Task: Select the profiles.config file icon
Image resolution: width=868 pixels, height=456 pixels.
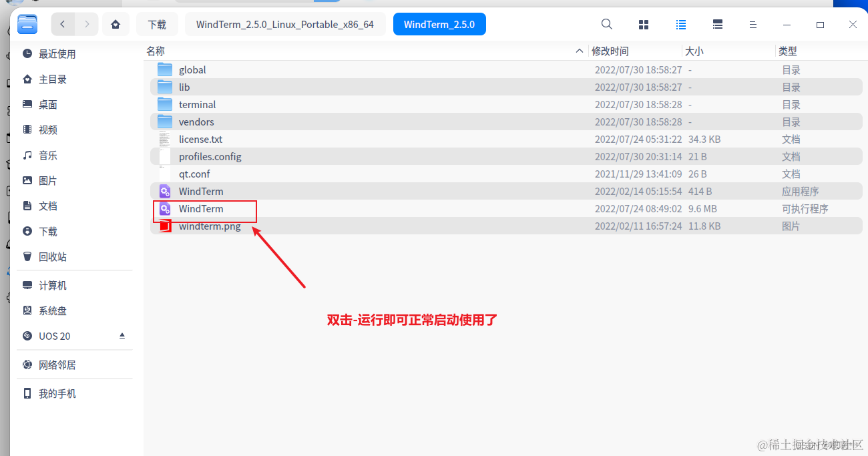Action: click(x=165, y=156)
